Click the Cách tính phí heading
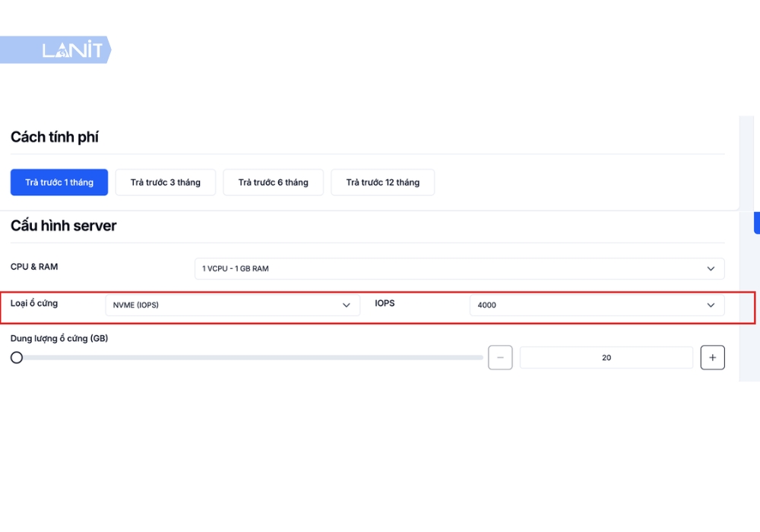Image resolution: width=760 pixels, height=532 pixels. [x=54, y=137]
